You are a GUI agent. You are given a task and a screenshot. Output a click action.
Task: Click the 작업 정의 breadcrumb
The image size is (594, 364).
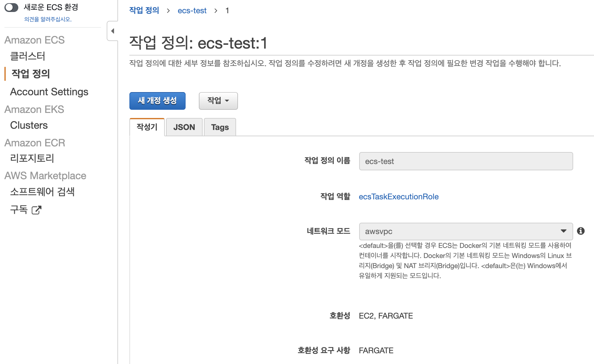point(144,10)
